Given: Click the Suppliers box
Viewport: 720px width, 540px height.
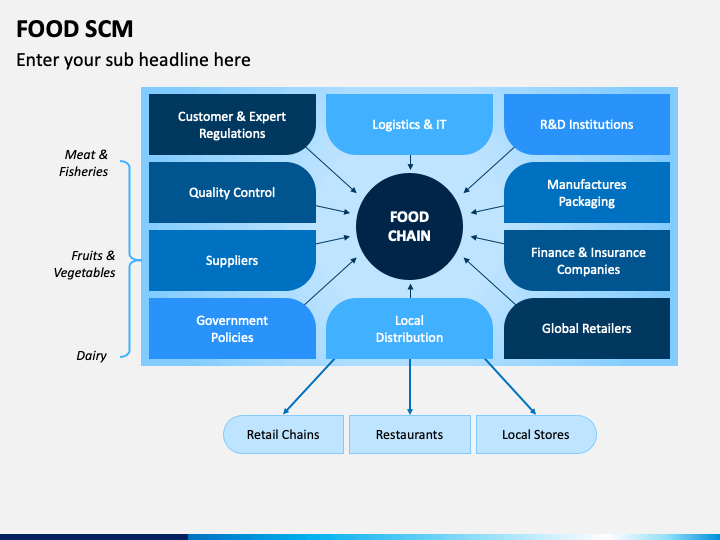Looking at the screenshot, I should [x=232, y=260].
